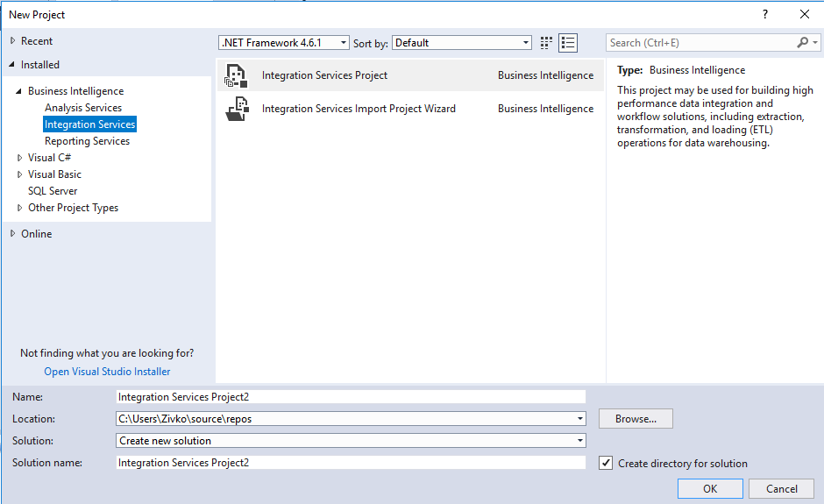Click the Online label
Viewport: 824px width, 504px height.
(x=36, y=234)
